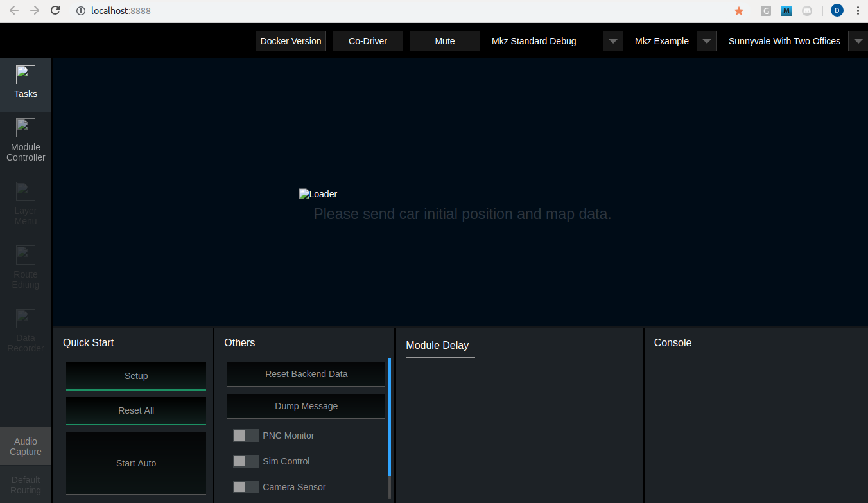Open the Sunnyvale With Two Offices map dropdown
868x503 pixels.
(796, 41)
